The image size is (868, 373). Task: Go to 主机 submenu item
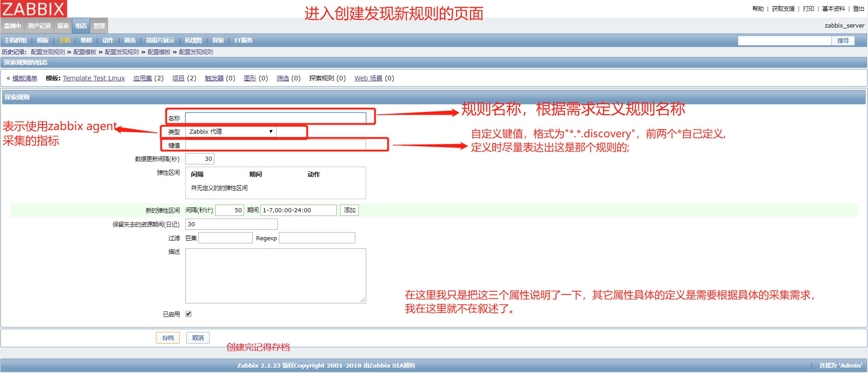click(x=65, y=40)
